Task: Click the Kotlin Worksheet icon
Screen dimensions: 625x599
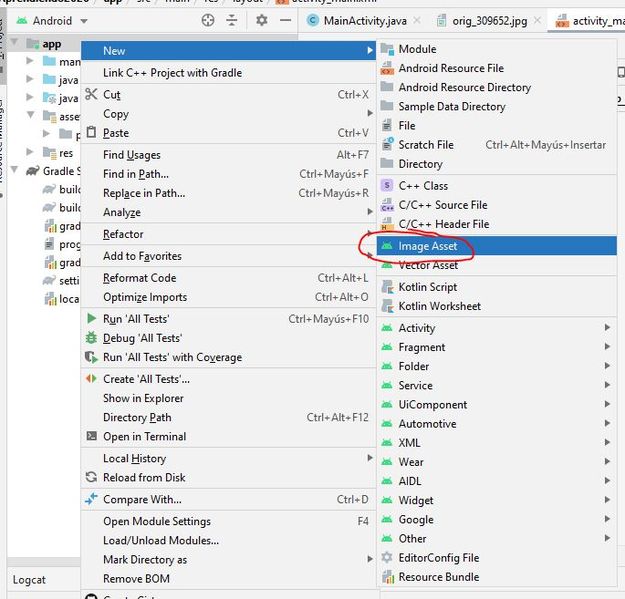Action: (x=387, y=306)
